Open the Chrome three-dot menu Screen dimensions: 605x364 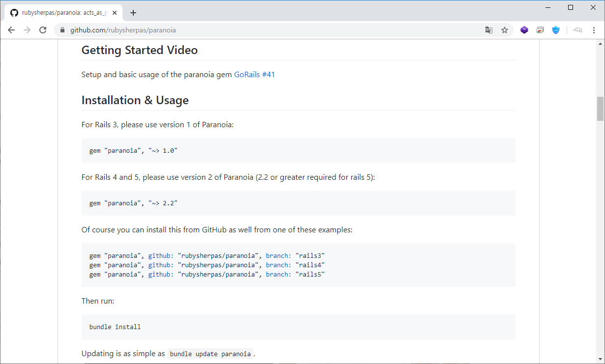click(594, 30)
